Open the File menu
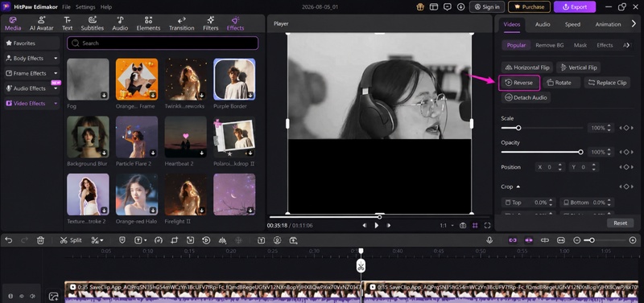644x303 pixels. click(66, 7)
